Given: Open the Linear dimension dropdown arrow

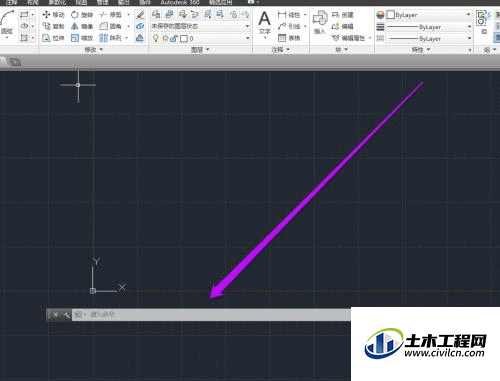Looking at the screenshot, I should point(305,15).
